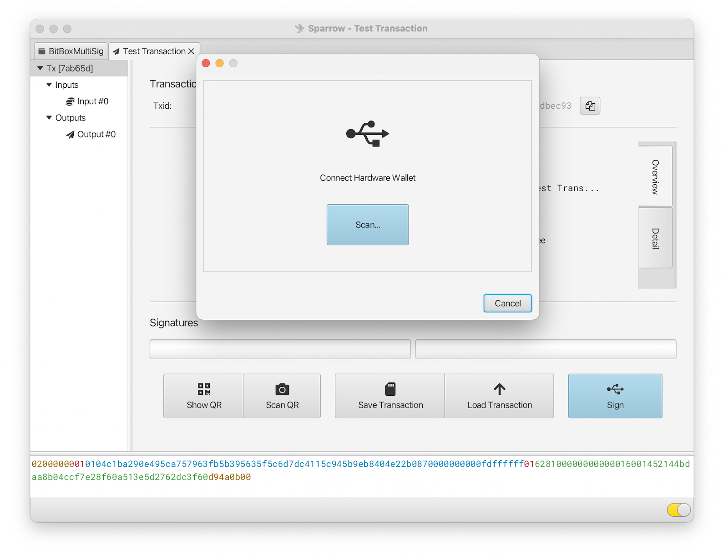Select the Test Transaction tab
Screen dimensions: 728x560
[154, 51]
